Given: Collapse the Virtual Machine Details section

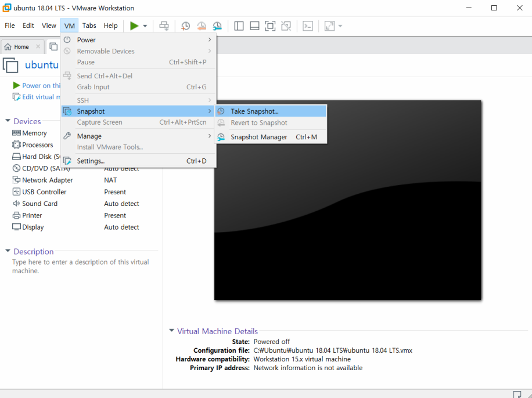Looking at the screenshot, I should pyautogui.click(x=172, y=331).
